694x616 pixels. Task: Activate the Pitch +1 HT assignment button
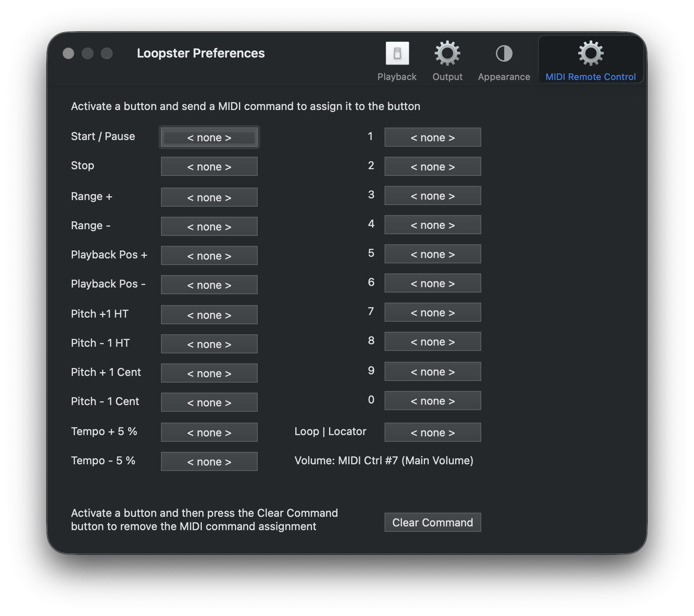click(x=209, y=315)
